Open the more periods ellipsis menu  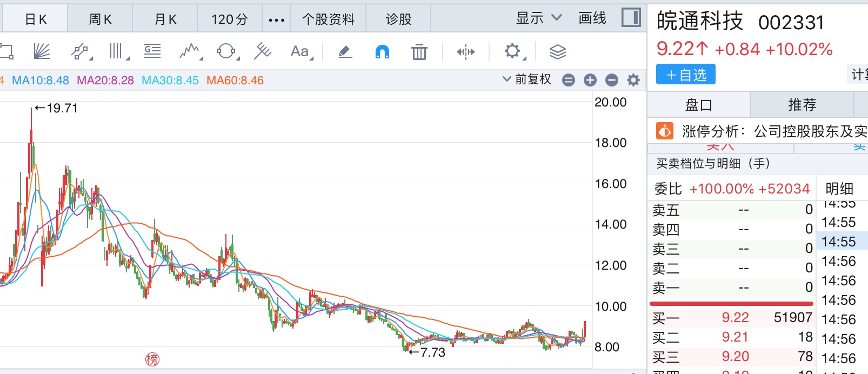(x=276, y=20)
